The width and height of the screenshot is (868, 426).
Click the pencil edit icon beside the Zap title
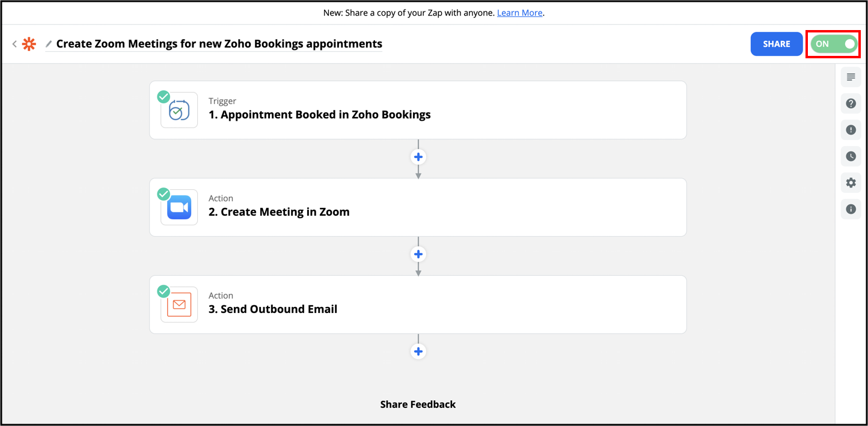click(x=49, y=44)
